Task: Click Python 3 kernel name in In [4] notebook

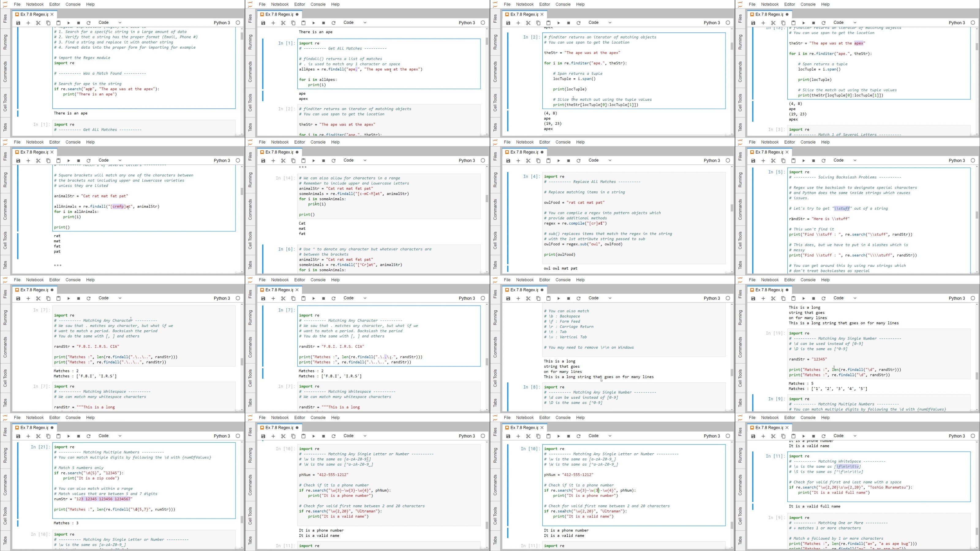Action: click(712, 160)
